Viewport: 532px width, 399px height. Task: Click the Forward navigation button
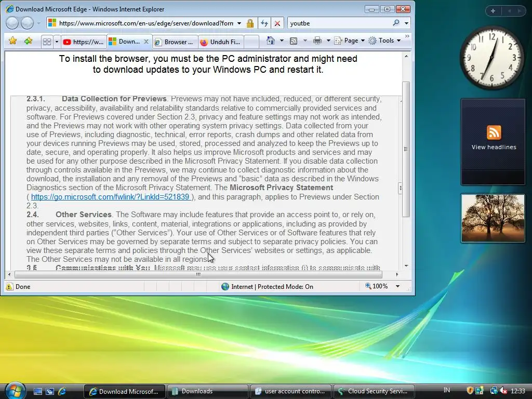point(28,23)
